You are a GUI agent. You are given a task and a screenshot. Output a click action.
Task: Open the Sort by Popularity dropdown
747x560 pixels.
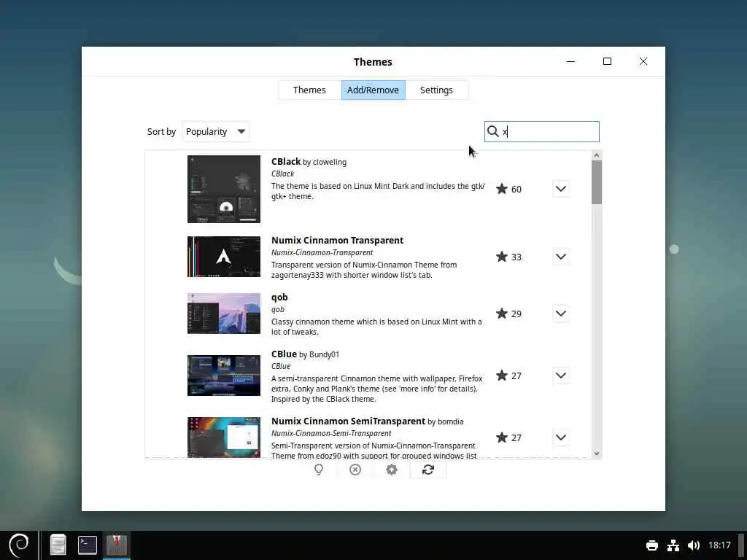coord(216,131)
